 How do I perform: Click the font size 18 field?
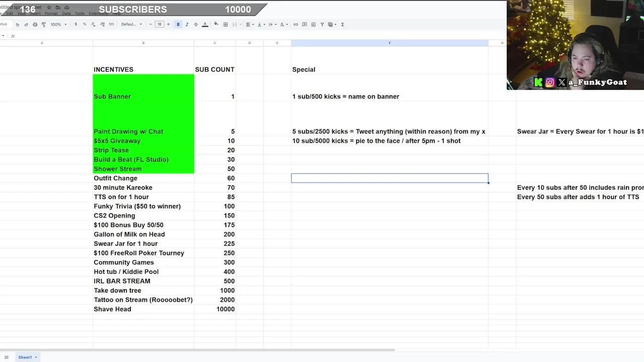(159, 24)
